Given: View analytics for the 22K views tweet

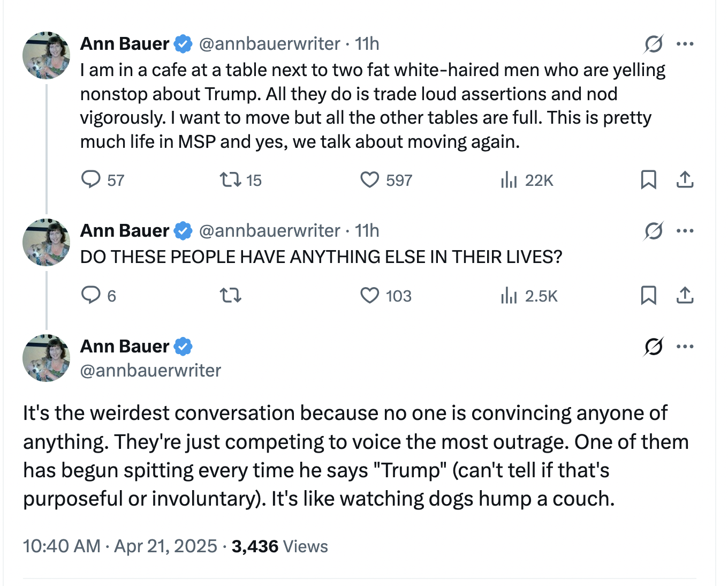Looking at the screenshot, I should 509,180.
